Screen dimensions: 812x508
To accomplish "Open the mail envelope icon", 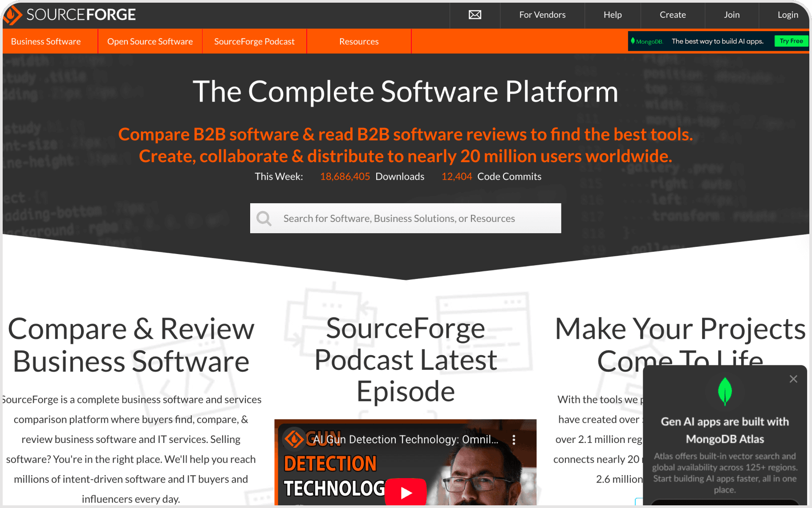I will (x=475, y=15).
